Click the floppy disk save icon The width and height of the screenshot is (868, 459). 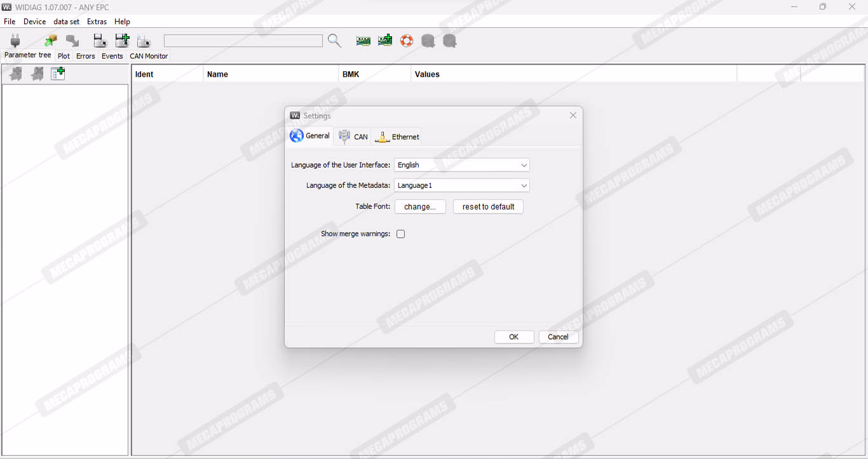point(100,41)
